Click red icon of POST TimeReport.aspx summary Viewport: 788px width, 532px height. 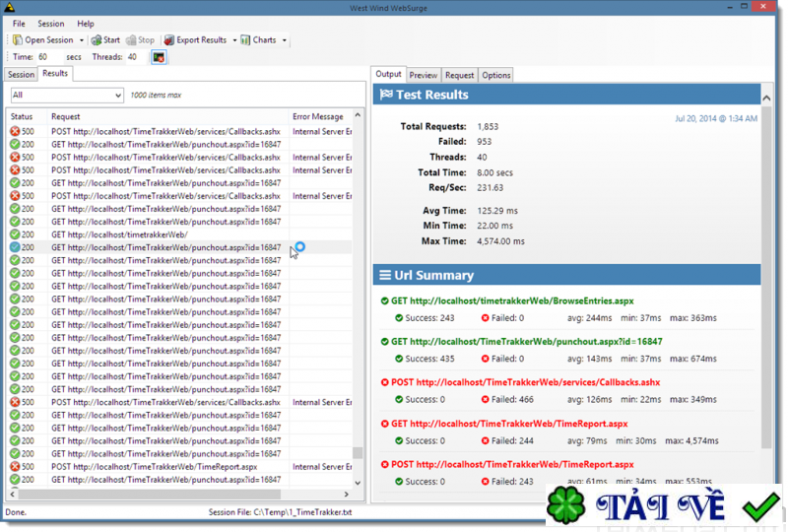384,464
